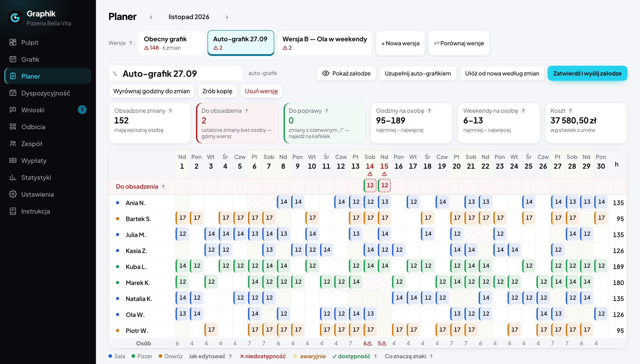Click unfilled shift 12 on Sunday 15

point(384,186)
